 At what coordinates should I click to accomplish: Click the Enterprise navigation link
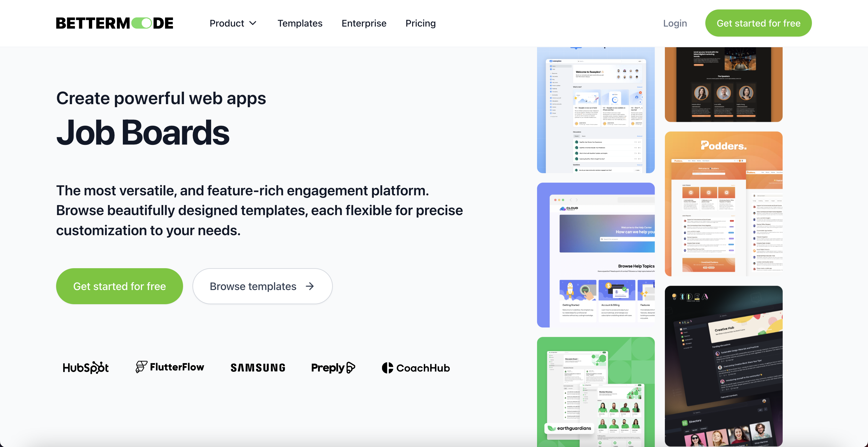(364, 23)
